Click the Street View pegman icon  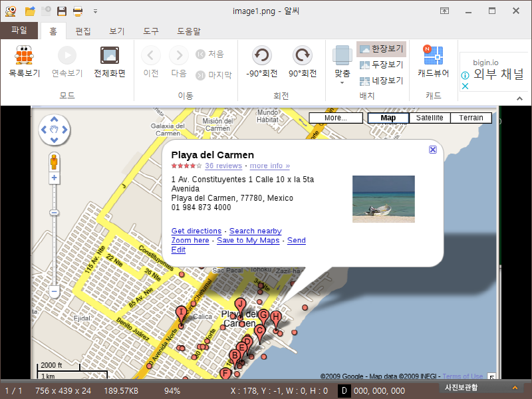(54, 162)
